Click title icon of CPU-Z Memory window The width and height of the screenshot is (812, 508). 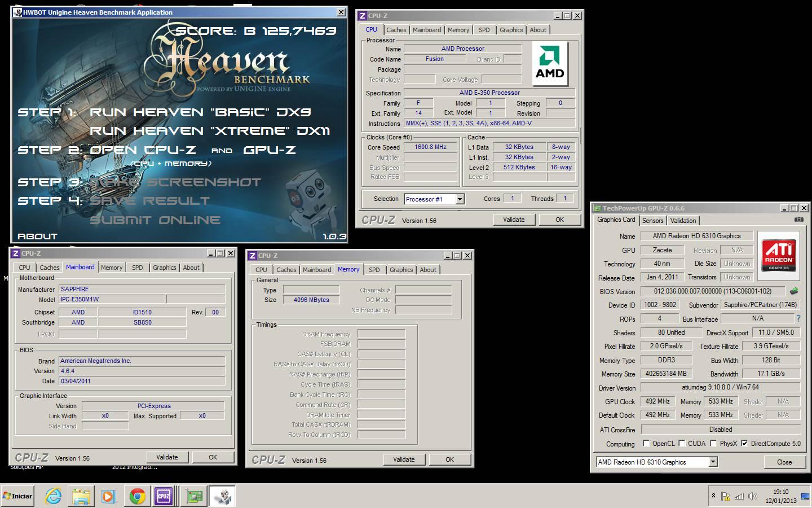253,256
